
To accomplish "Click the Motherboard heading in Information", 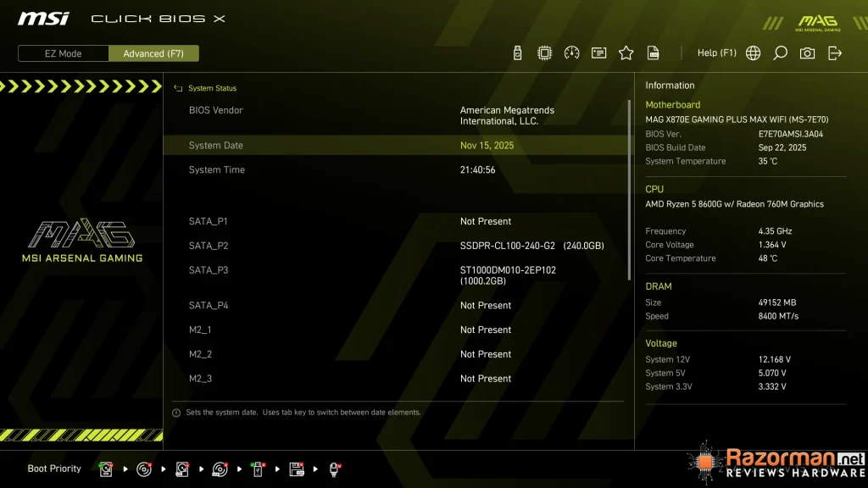I will tap(672, 104).
